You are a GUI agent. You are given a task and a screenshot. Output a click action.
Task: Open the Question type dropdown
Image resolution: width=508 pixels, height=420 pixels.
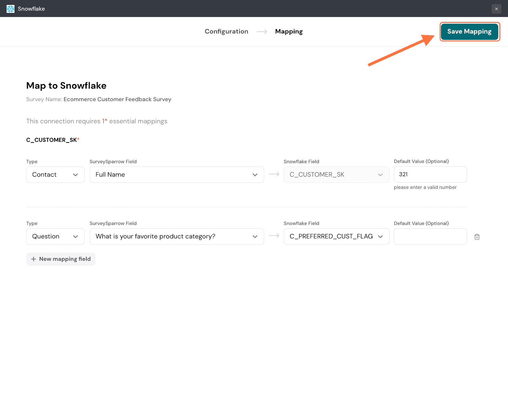click(55, 237)
